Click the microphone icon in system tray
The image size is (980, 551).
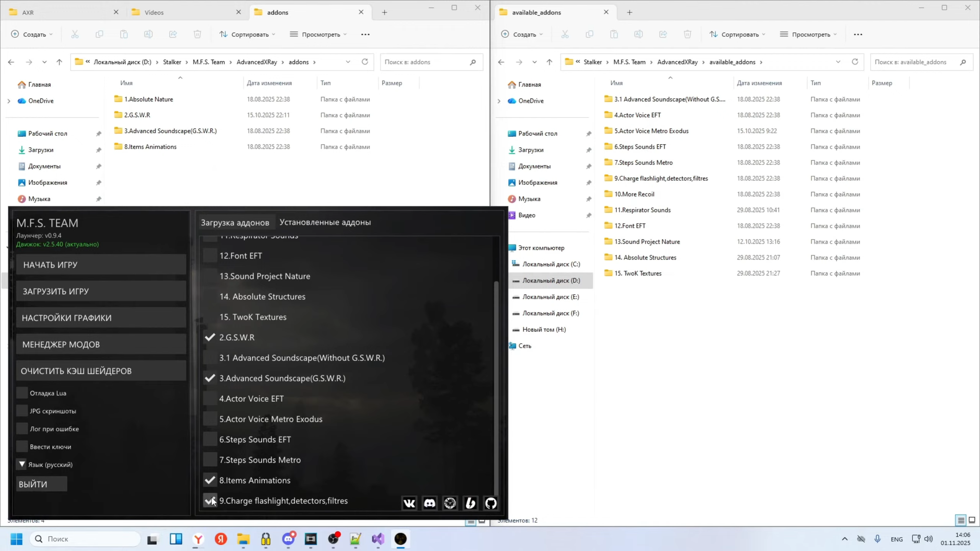(877, 539)
